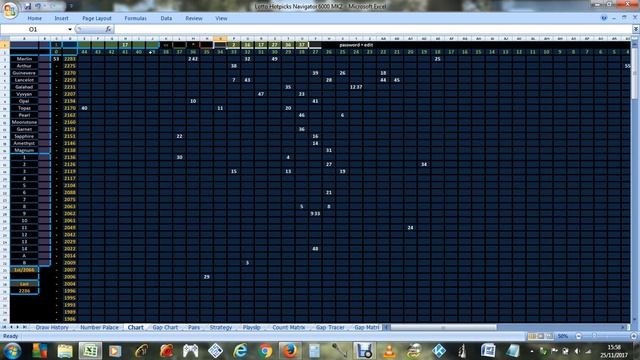Zoom out using minus button

(x=578, y=336)
